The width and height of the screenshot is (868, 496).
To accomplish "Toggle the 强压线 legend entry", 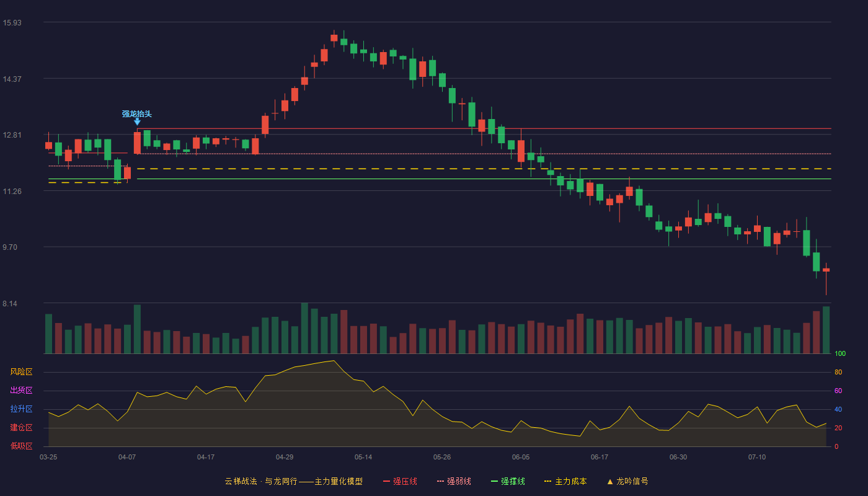I will coord(400,481).
